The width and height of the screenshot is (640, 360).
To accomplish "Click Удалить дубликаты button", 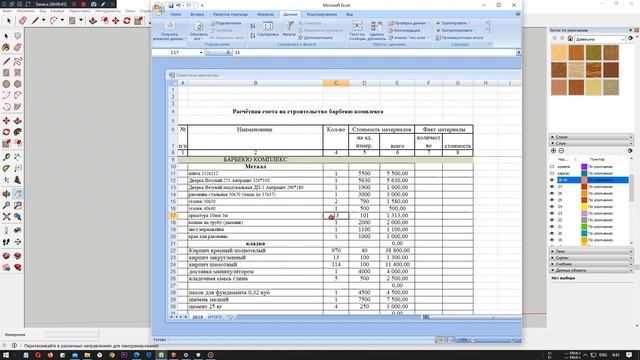I will click(376, 31).
